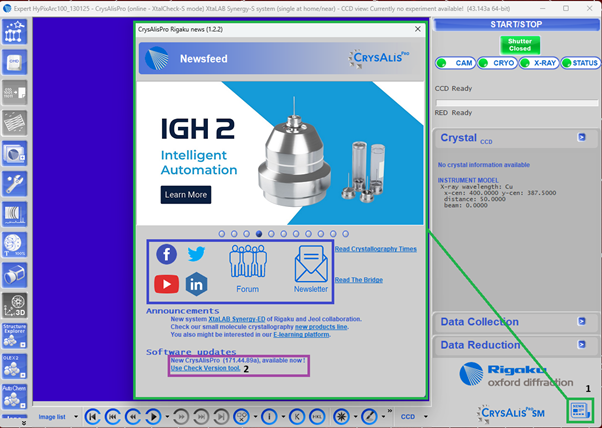Click the CRYO status indicator
This screenshot has width=602, height=428.
[497, 63]
